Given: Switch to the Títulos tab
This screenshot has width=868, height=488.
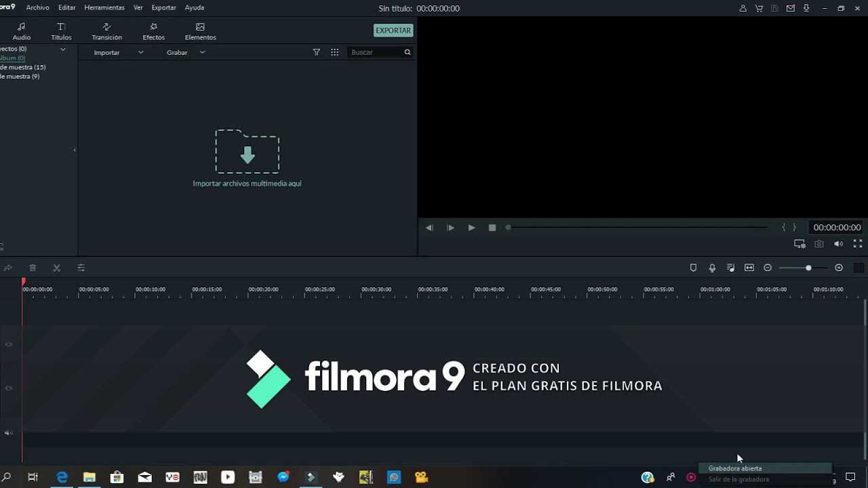Looking at the screenshot, I should tap(61, 31).
